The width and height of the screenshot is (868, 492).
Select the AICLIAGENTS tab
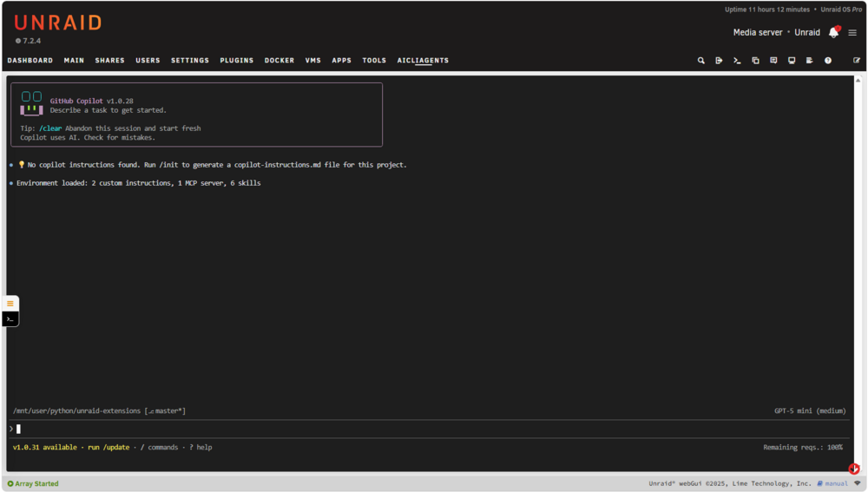[423, 61]
